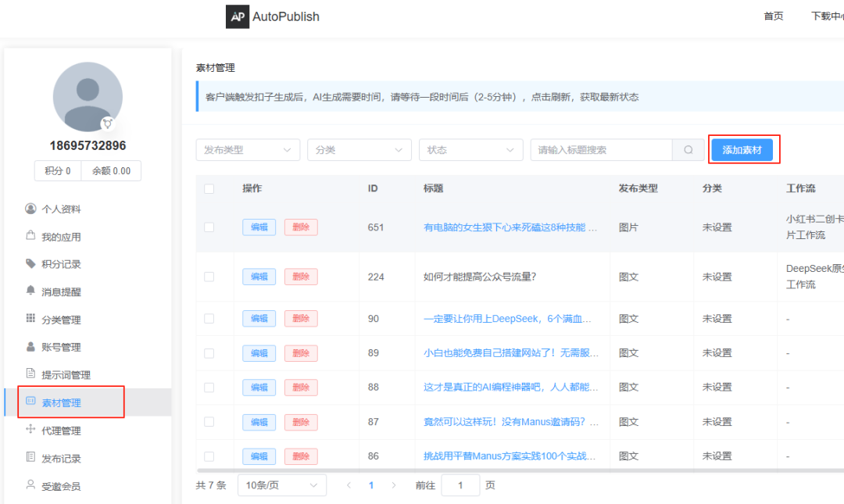Click the 分类管理 grid icon
Screen dimensions: 844x504
coord(30,319)
